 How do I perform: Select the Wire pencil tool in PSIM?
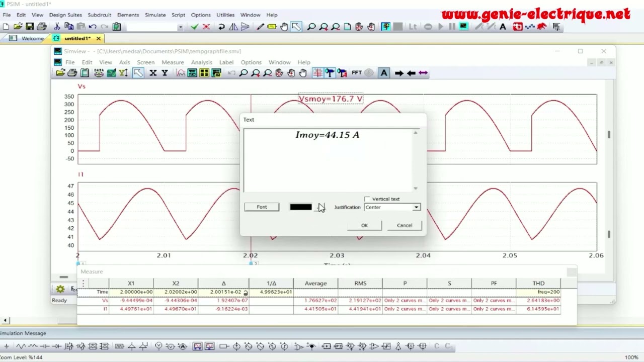coord(260,27)
